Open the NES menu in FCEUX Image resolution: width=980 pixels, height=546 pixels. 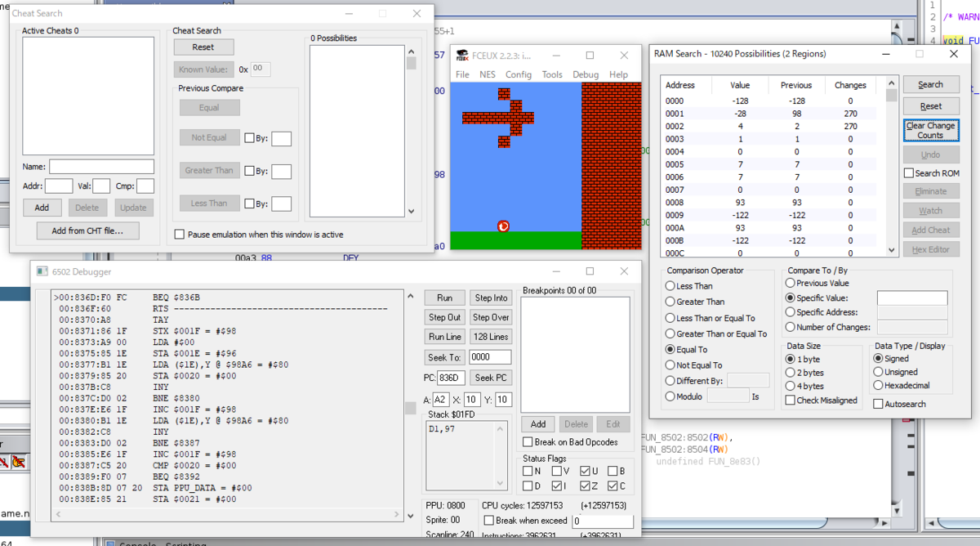tap(488, 74)
